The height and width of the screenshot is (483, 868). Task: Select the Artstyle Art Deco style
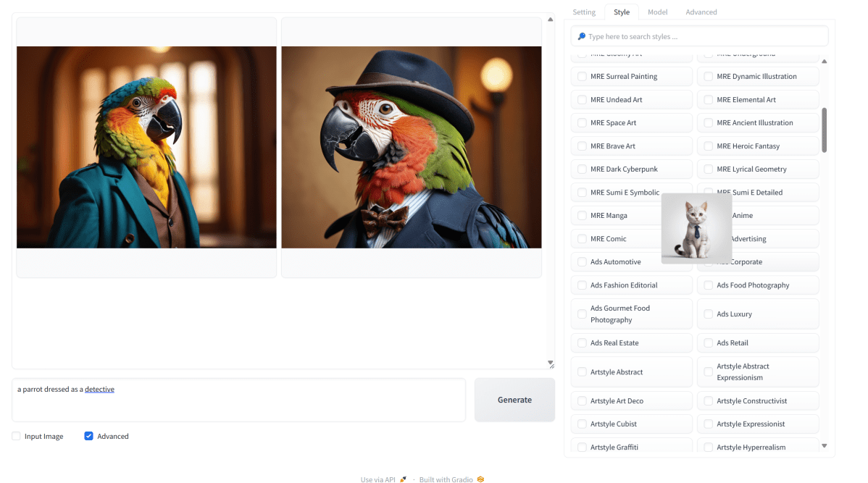pyautogui.click(x=582, y=401)
